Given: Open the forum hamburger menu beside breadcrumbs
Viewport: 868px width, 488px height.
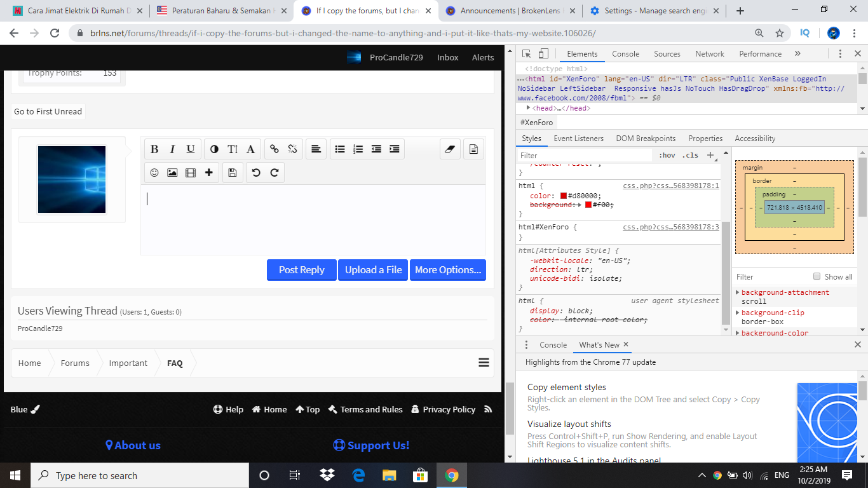Looking at the screenshot, I should click(x=484, y=363).
